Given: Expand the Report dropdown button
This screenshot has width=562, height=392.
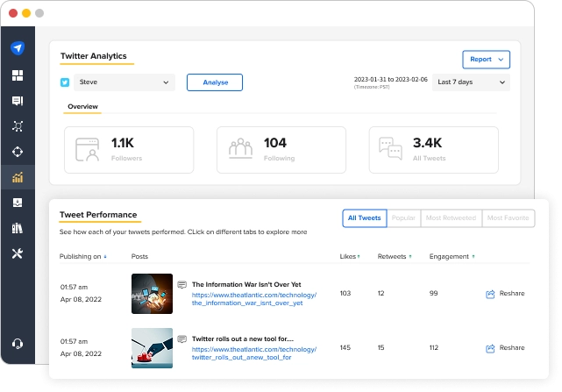Looking at the screenshot, I should click(486, 60).
